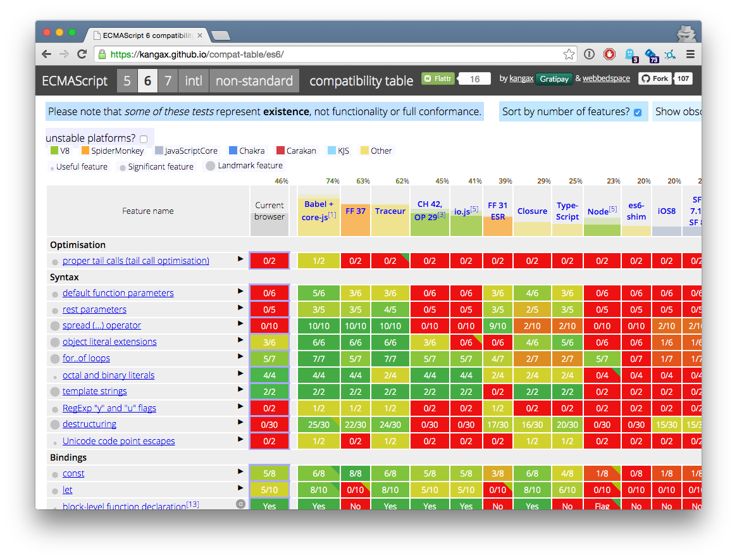Open the blue tag extension with badge 73
Viewport: 737px width, 560px height.
(651, 56)
